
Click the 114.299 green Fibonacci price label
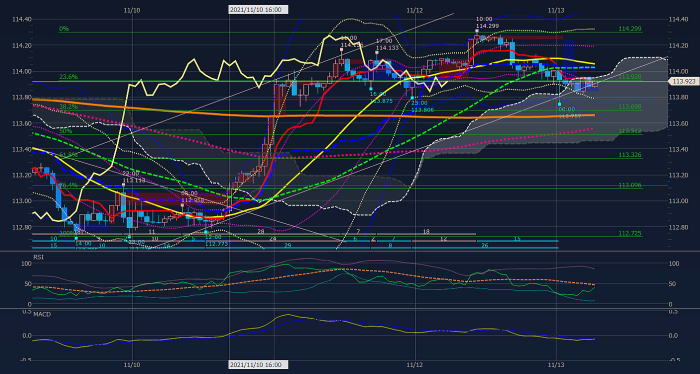click(630, 29)
